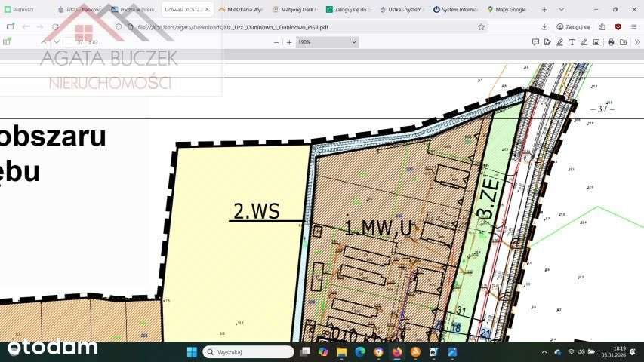Save the PDF document
The height and width of the screenshot is (362, 644).
click(x=624, y=42)
